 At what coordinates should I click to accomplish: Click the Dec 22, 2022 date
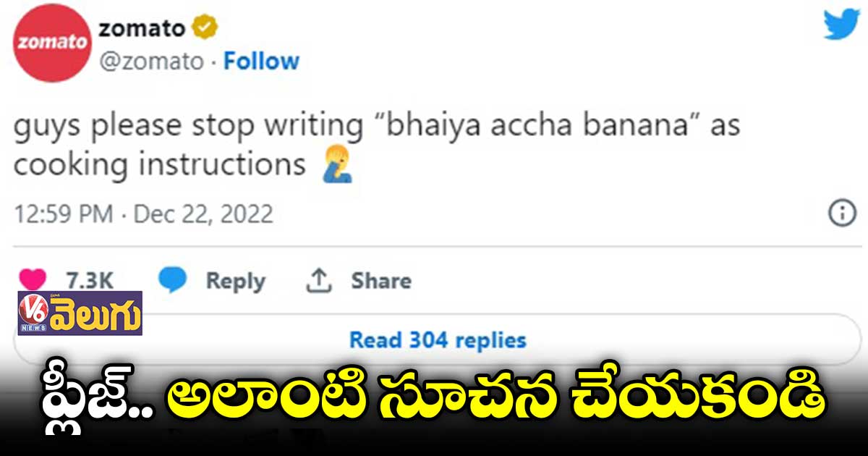point(203,214)
